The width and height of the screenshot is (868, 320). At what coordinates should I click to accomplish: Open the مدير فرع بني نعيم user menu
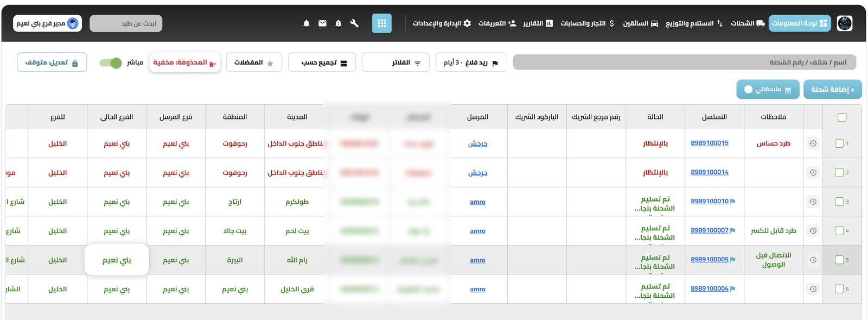[x=47, y=23]
